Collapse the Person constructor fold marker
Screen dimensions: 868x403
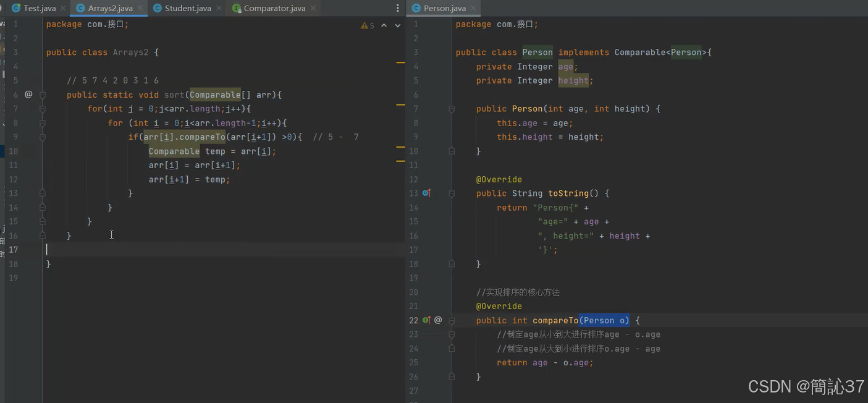pos(452,109)
